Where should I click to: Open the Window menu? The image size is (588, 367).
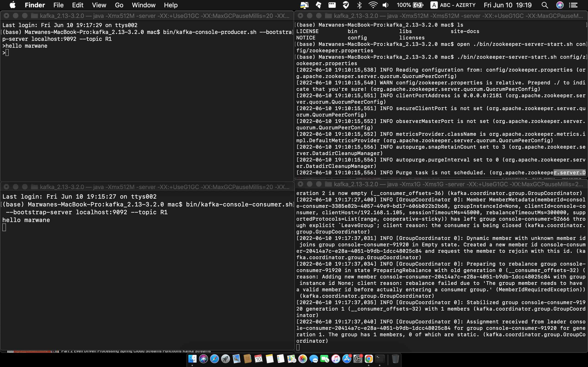(x=143, y=5)
